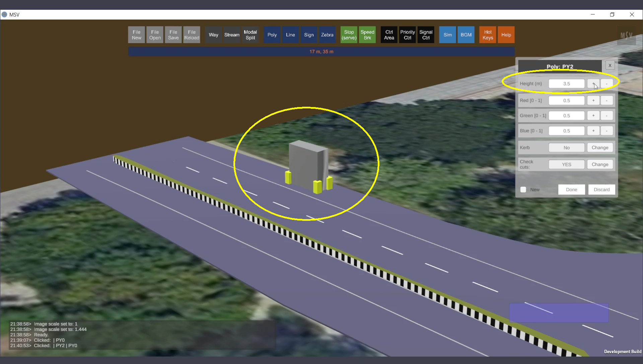The height and width of the screenshot is (364, 643).
Task: Close the Poly: PY2 panel
Action: pos(610,66)
